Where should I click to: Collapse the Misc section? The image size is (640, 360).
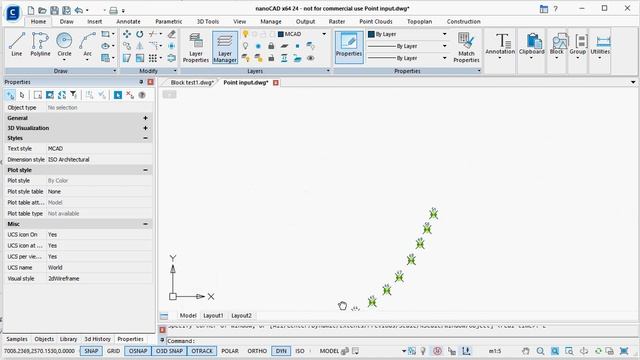[145, 224]
